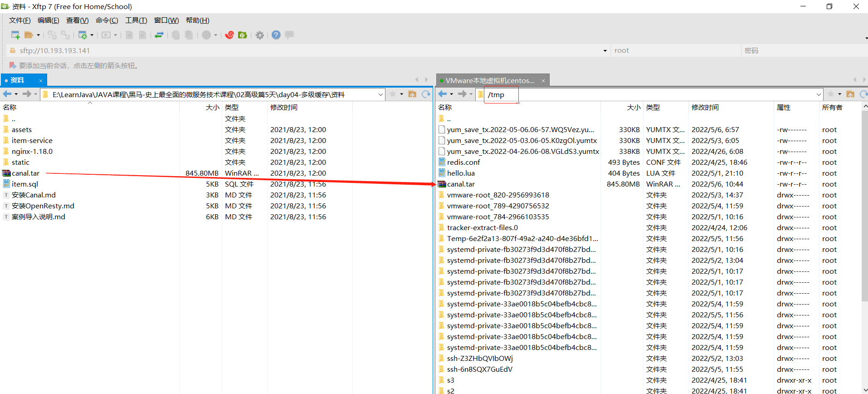Sort local files by 名称 column
This screenshot has width=868, height=394.
[x=90, y=108]
